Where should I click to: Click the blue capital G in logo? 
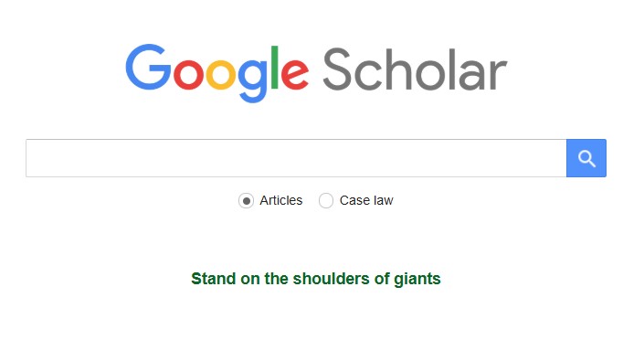coord(148,67)
